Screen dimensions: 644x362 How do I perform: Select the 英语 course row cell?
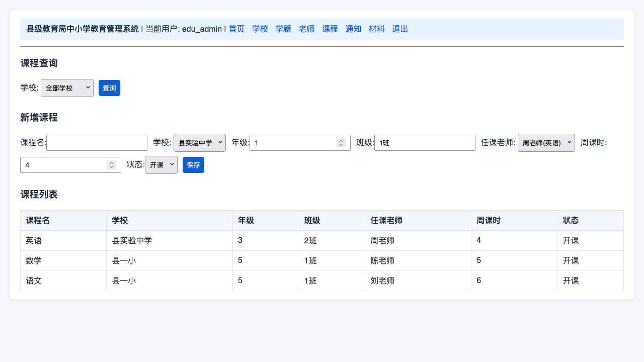point(63,240)
